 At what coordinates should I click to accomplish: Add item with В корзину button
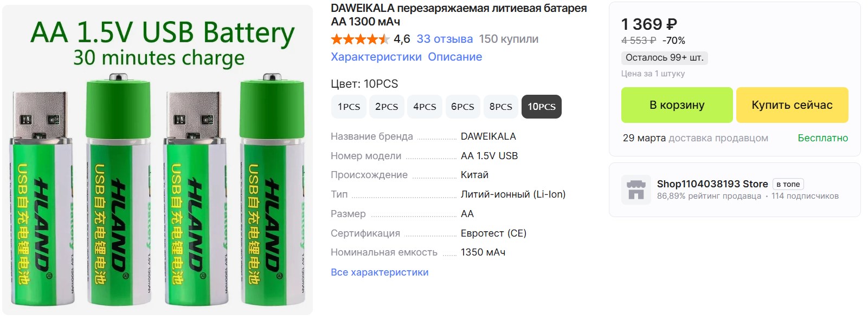click(x=677, y=105)
